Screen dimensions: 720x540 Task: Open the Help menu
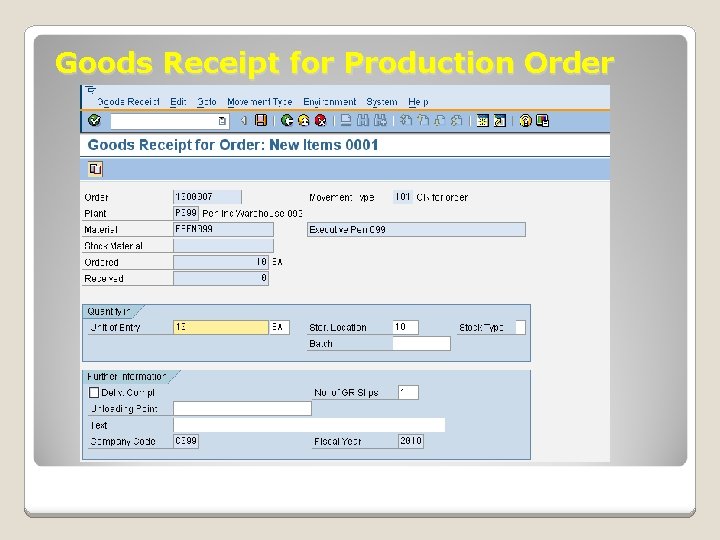pyautogui.click(x=418, y=101)
